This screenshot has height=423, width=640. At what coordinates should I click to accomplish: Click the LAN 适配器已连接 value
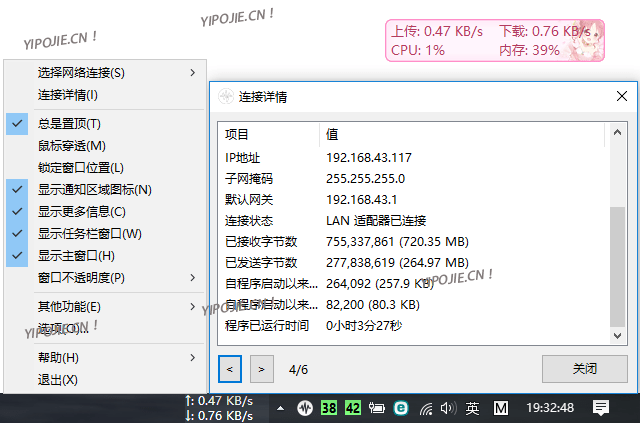click(376, 221)
